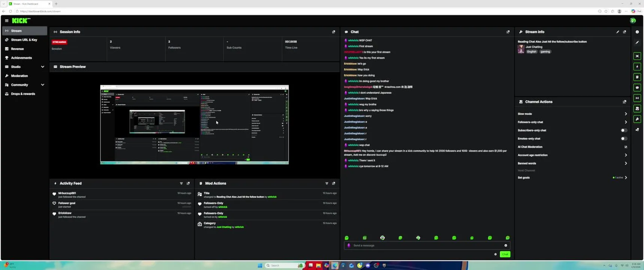
Task: Expand Slow mode options
Action: (626, 114)
